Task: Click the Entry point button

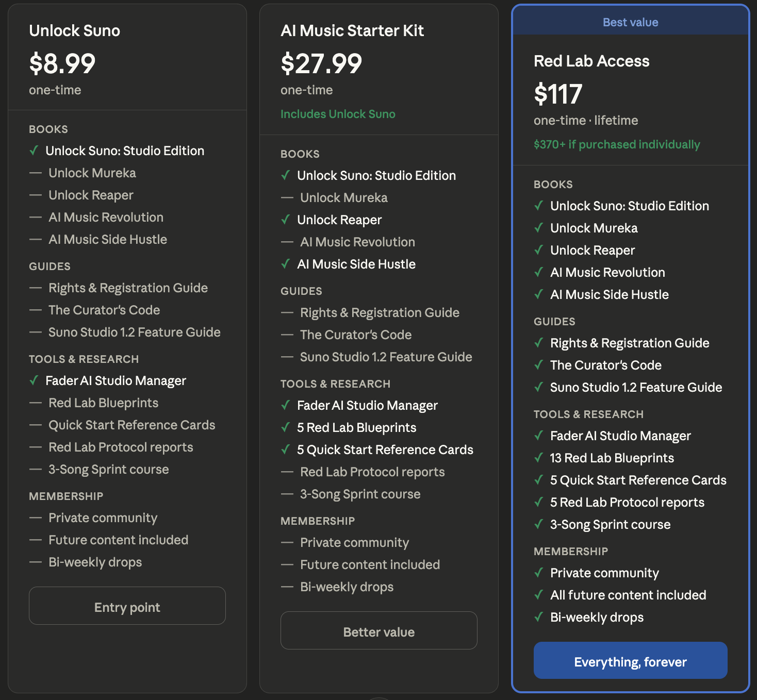Action: (x=127, y=606)
